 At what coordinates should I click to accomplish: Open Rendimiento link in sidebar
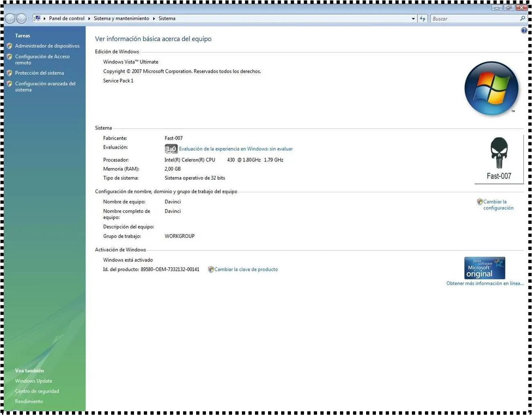click(29, 401)
